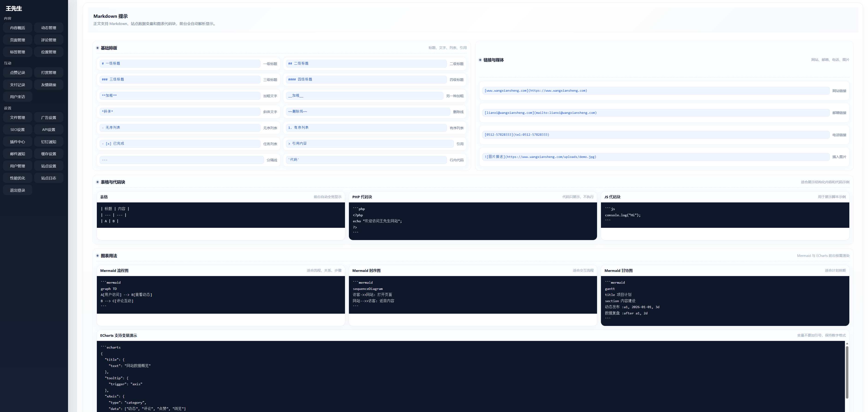Open 钉钉通知 settings

(48, 142)
